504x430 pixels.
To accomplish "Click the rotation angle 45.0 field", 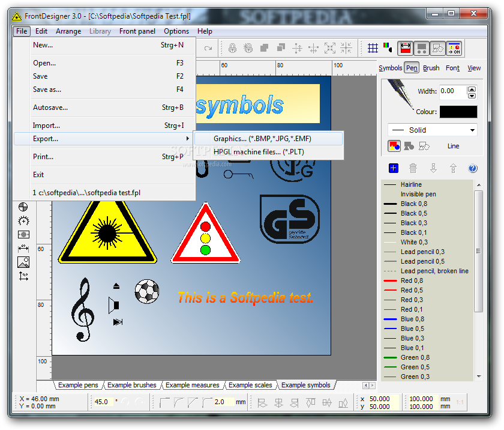I will pyautogui.click(x=103, y=402).
